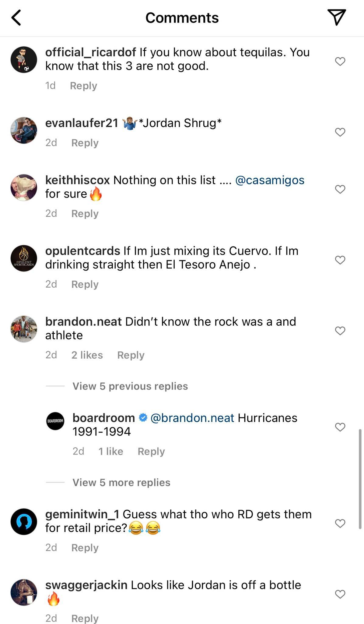Heart brandon.neat's comment about the rock
Screen dimensions: 364x624
coord(340,331)
